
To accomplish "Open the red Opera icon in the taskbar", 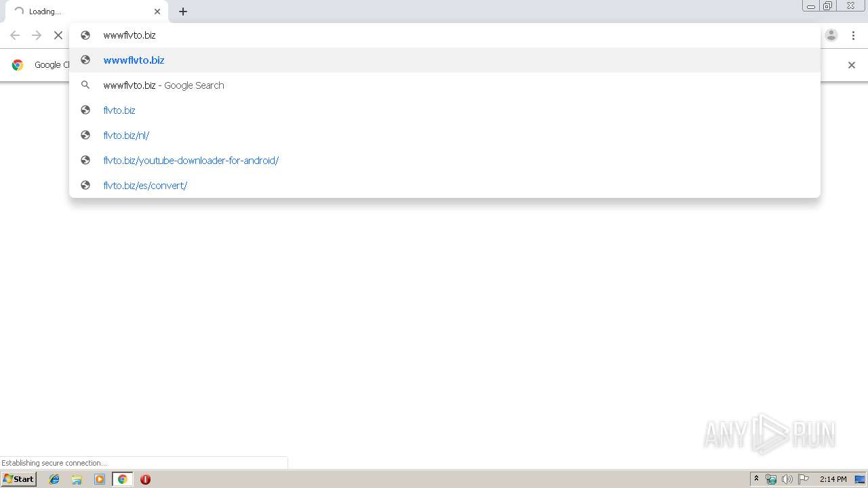I will click(145, 479).
